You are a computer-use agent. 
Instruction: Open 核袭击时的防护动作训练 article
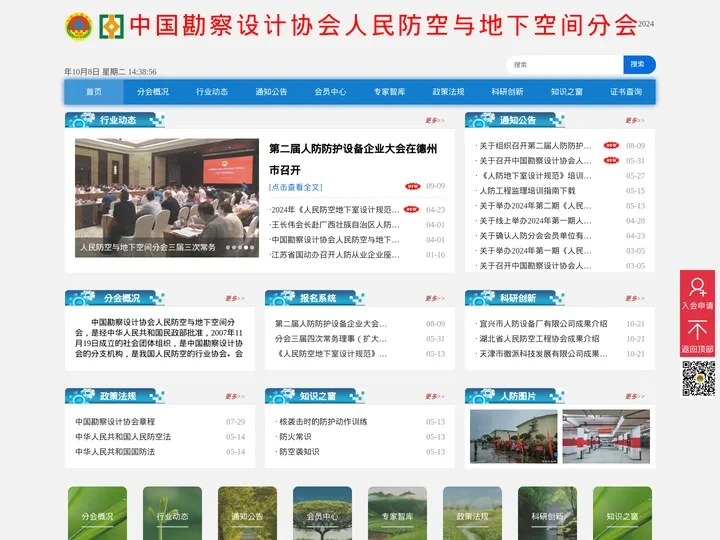point(323,422)
